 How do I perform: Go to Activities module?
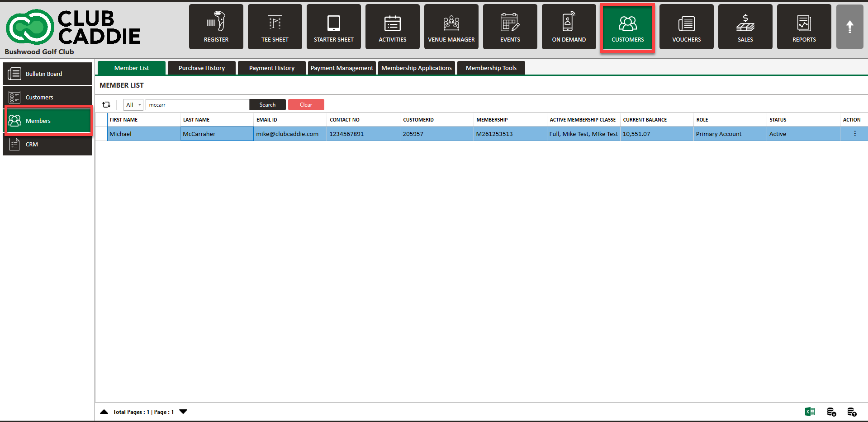tap(393, 27)
